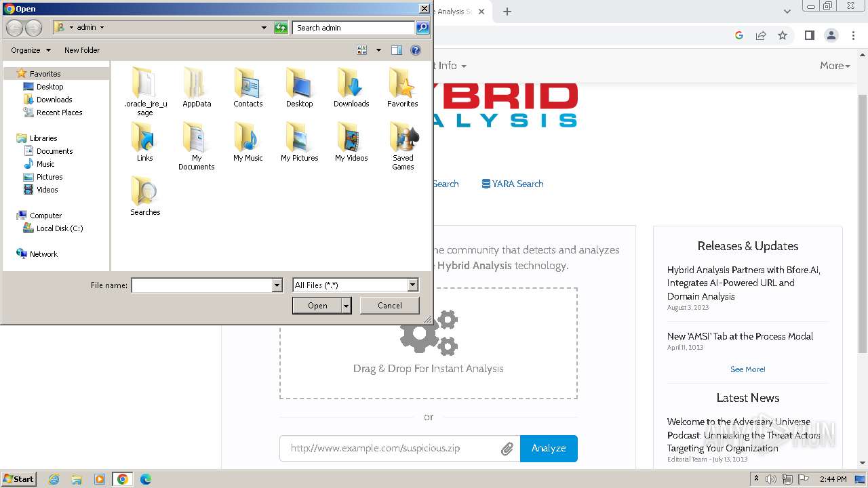Open the dialog Help question mark icon
The image size is (868, 488).
pos(416,50)
